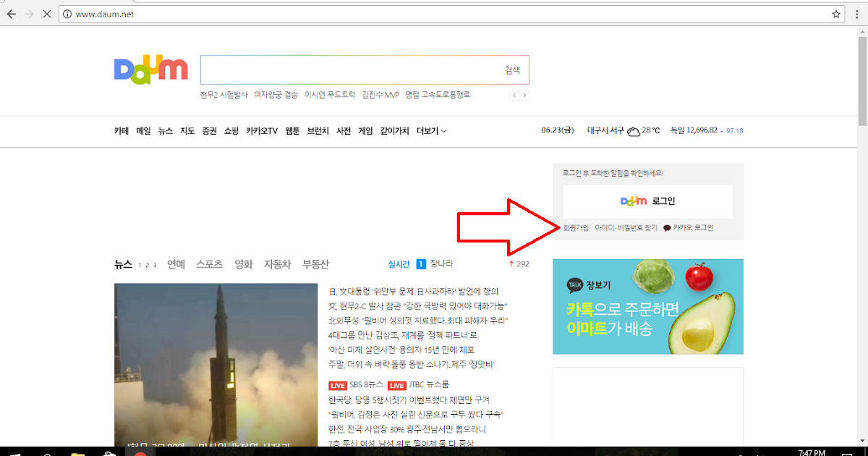Click the speech bubble icon for Kakao login
The width and height of the screenshot is (868, 456).
tap(667, 227)
